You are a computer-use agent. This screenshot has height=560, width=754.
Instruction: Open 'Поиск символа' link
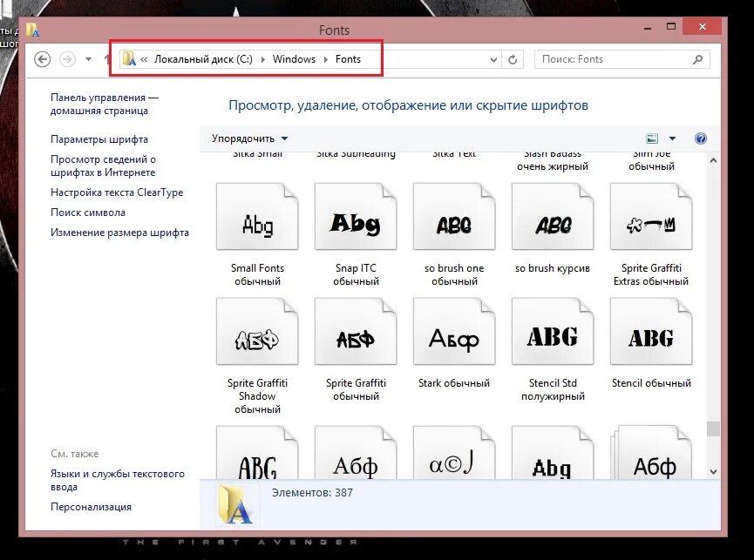[x=87, y=213]
